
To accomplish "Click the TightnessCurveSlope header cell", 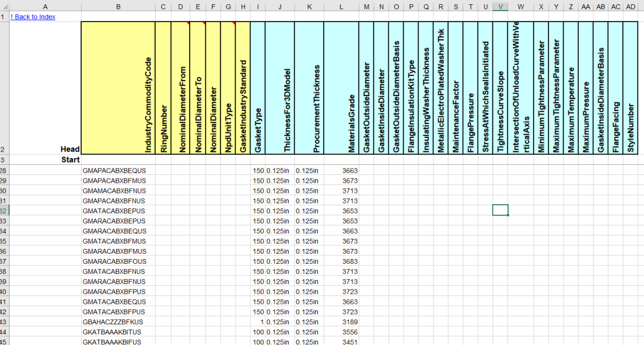I will (500, 88).
